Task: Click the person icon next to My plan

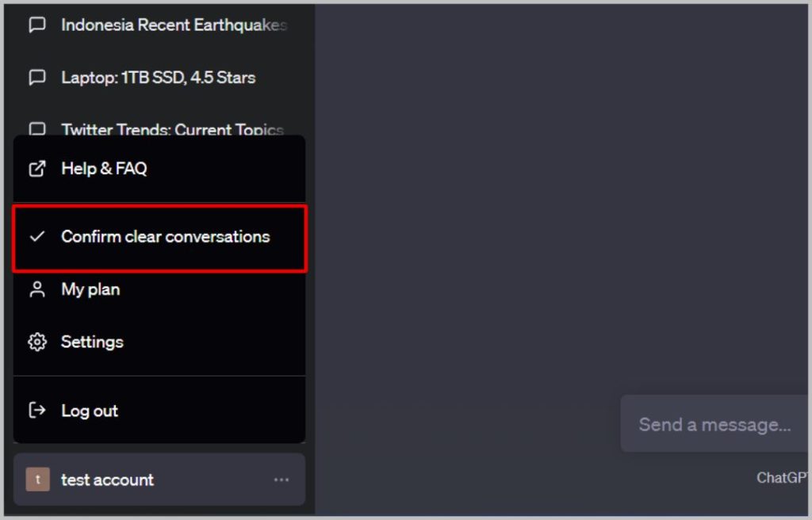Action: coord(37,289)
